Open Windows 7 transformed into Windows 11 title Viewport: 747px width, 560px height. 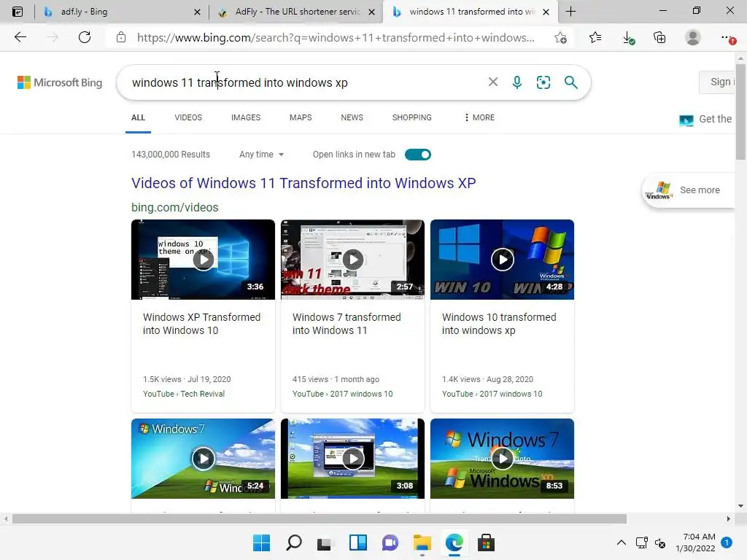tap(347, 324)
